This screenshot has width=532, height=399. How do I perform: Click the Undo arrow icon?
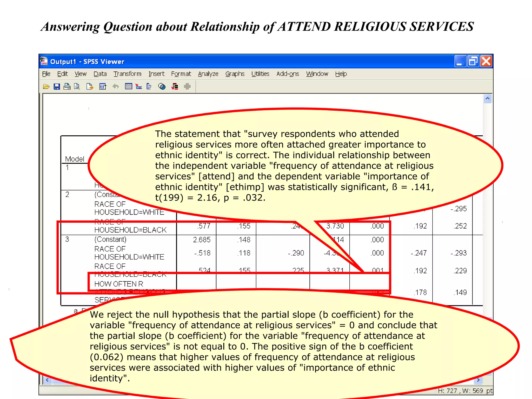pos(116,87)
